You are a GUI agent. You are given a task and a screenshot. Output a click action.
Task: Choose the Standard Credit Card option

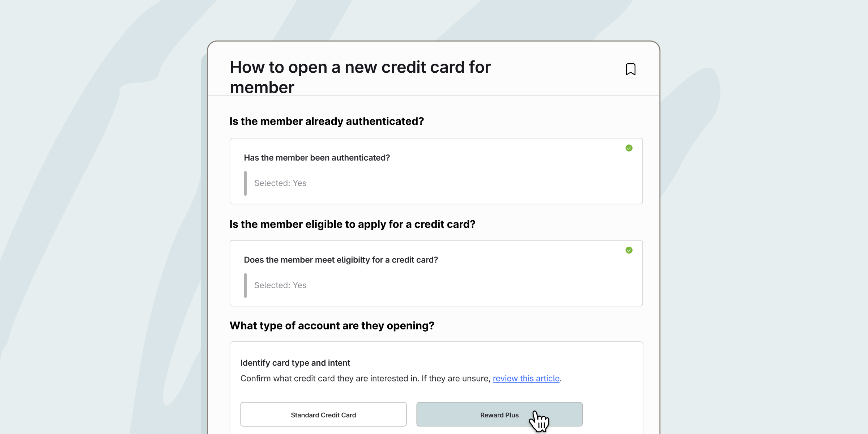[x=323, y=414]
